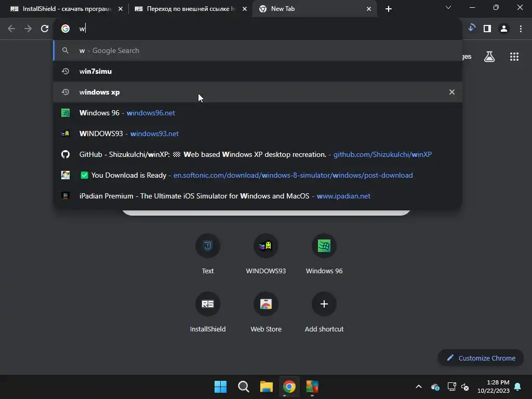Open the WINDOWS93 shortcut tile
Viewport: 532px width, 399px height.
[265, 254]
